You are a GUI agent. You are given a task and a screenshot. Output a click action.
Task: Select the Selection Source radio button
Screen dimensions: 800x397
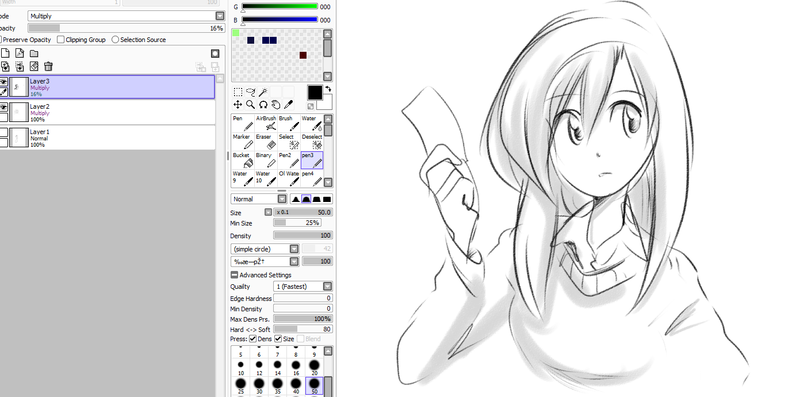coord(115,39)
